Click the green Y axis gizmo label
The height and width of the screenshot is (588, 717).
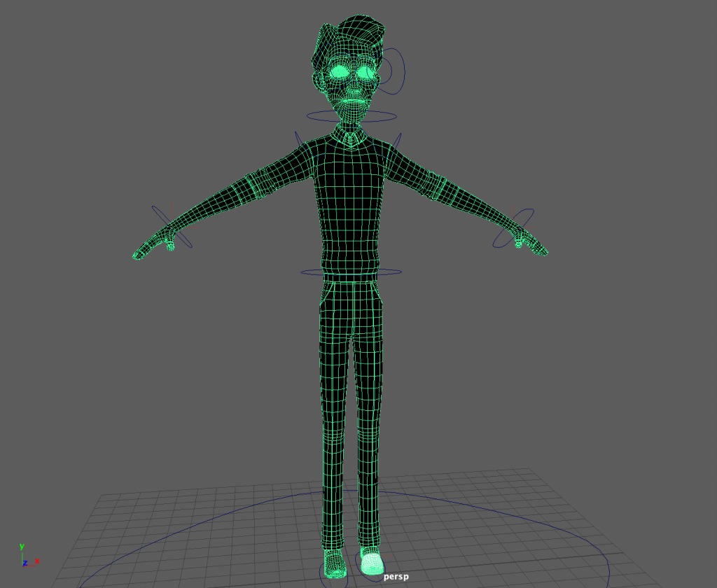[22, 546]
